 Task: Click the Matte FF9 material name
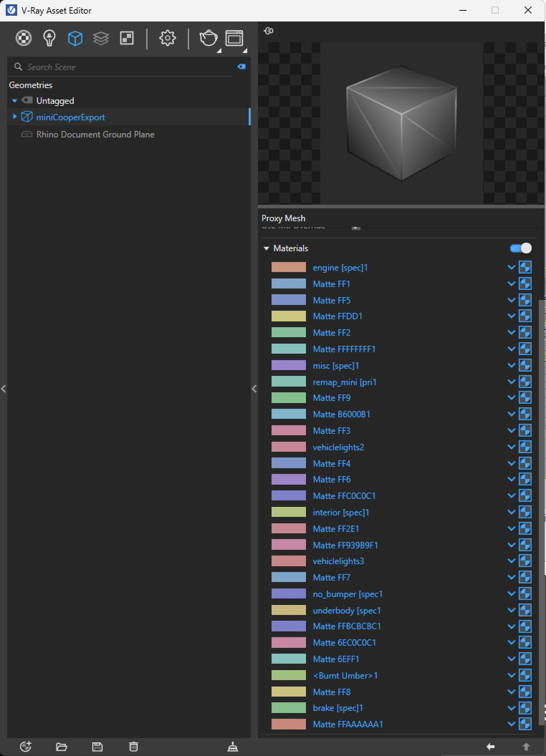(331, 398)
